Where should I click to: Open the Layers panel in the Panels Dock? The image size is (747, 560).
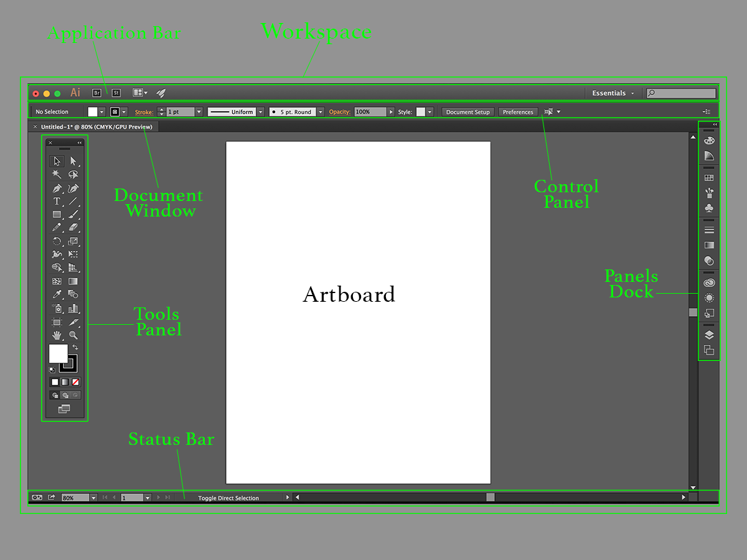point(710,335)
